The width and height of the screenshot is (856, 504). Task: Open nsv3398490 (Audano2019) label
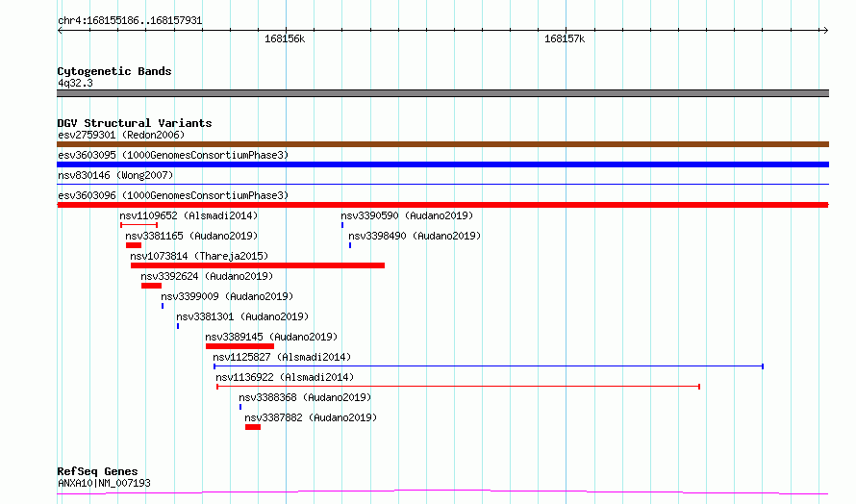pos(415,236)
